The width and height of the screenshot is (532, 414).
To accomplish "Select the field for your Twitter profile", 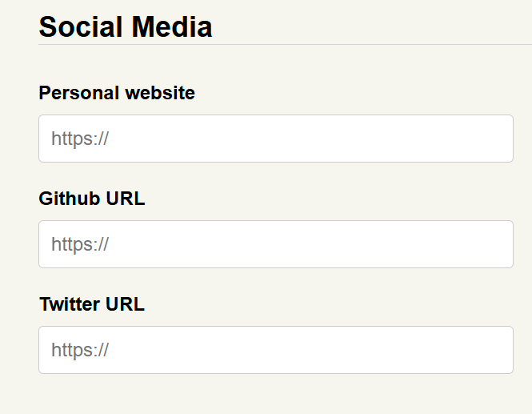I will click(x=275, y=350).
